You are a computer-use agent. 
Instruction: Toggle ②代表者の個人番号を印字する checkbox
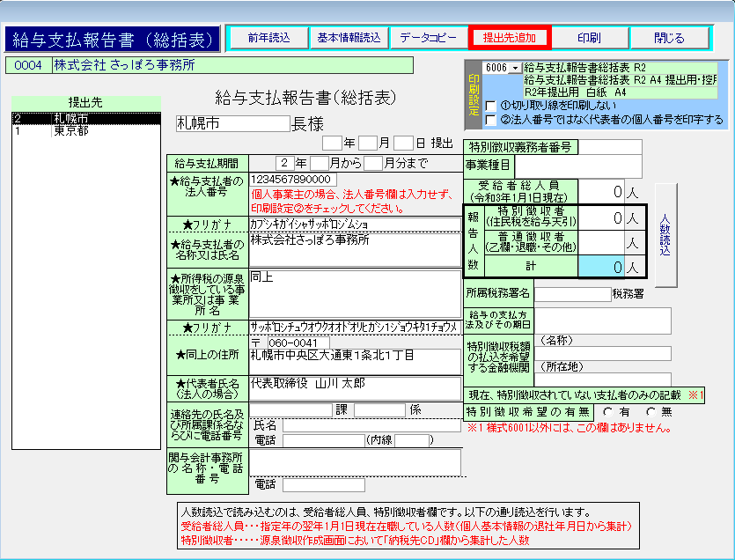click(x=491, y=119)
